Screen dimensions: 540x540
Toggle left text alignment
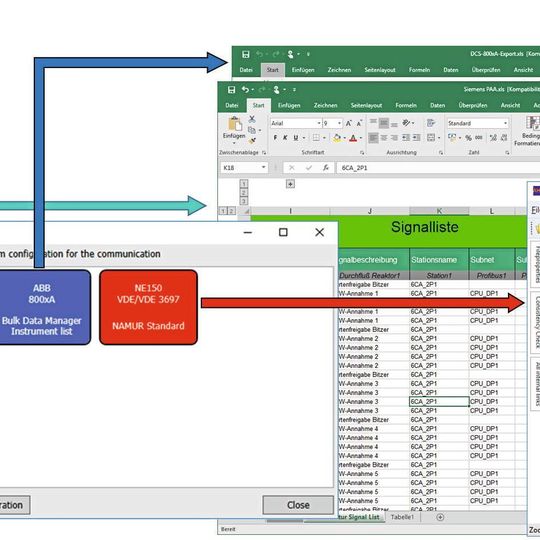point(373,138)
